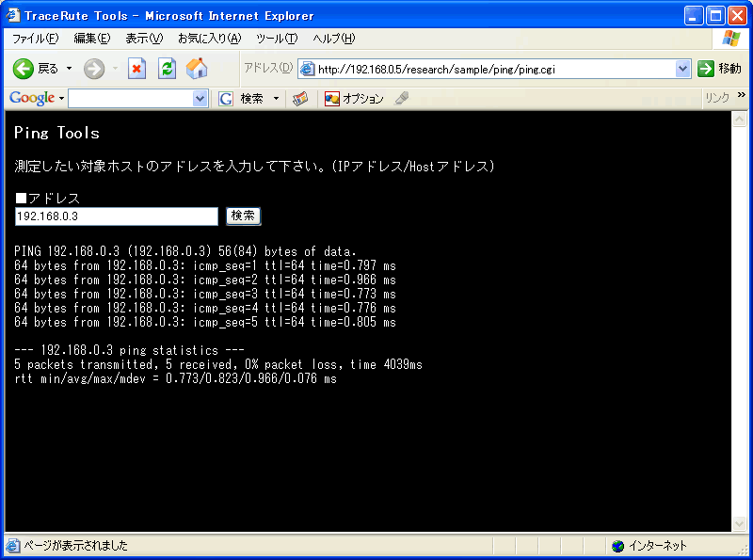The width and height of the screenshot is (753, 560).
Task: Click the red X Stop button
Action: [x=136, y=69]
